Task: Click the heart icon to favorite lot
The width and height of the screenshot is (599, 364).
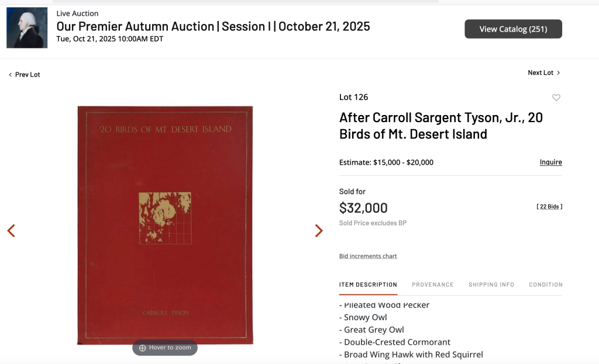Action: tap(556, 98)
